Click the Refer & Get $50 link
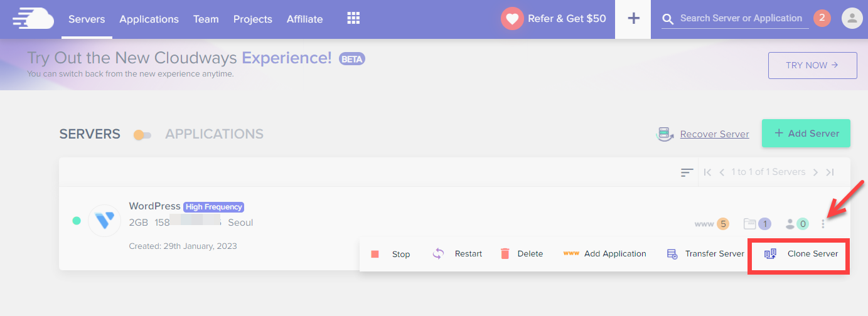 pos(567,19)
